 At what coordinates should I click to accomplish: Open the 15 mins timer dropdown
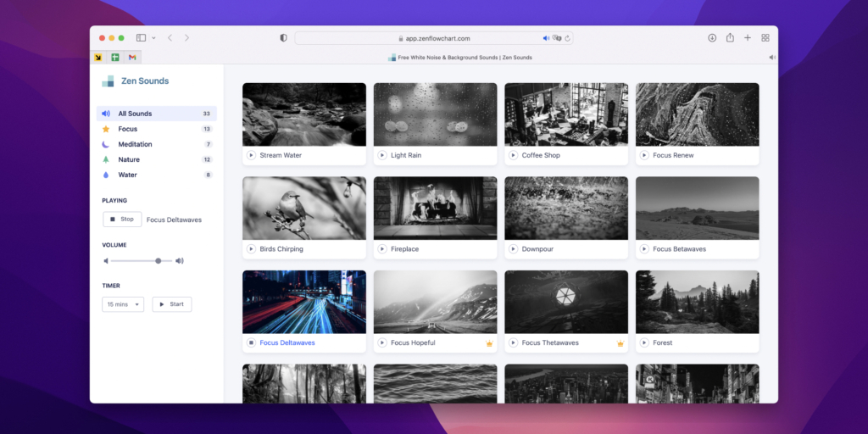123,304
